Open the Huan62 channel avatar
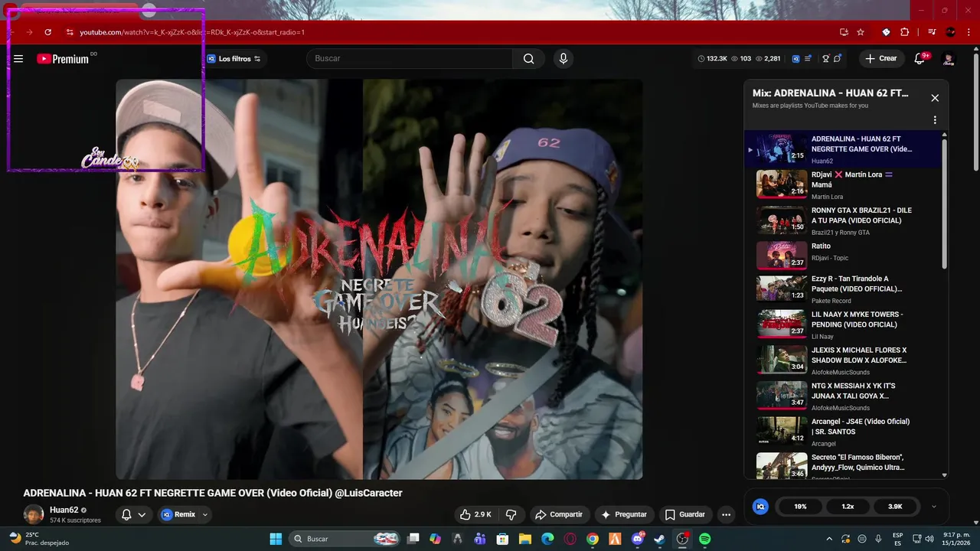 coord(34,514)
